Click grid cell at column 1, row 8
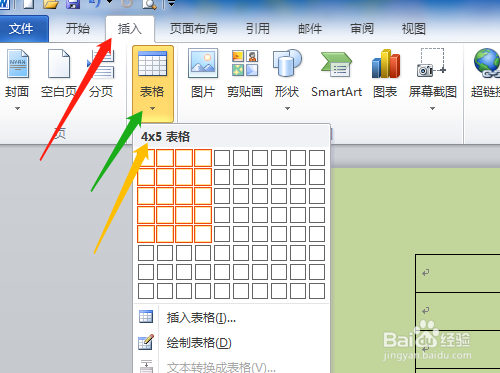Viewport: 500px width, 373px height. (x=146, y=291)
